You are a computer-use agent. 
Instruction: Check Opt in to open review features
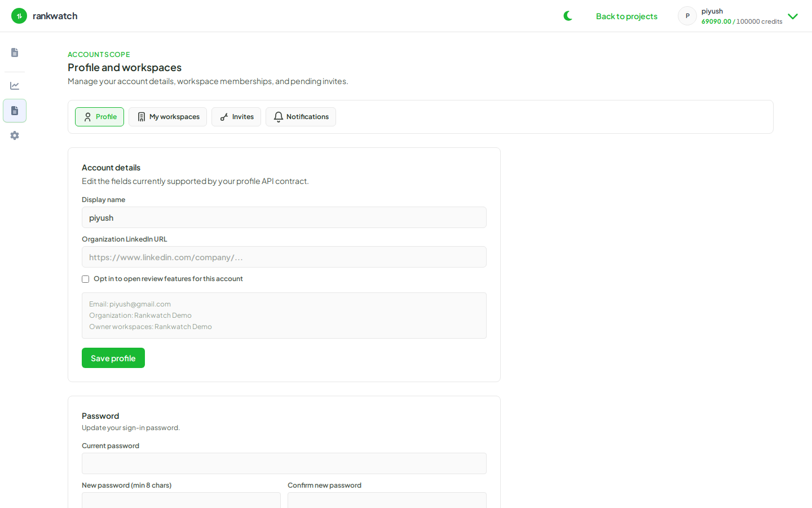pos(86,279)
